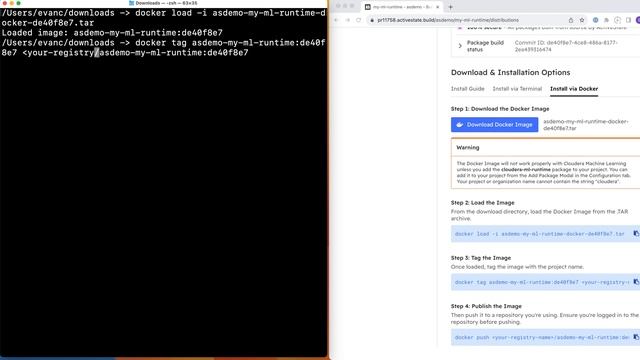Image resolution: width=640 pixels, height=360 pixels.
Task: Switch to Install via Terminal tab
Action: pyautogui.click(x=517, y=89)
